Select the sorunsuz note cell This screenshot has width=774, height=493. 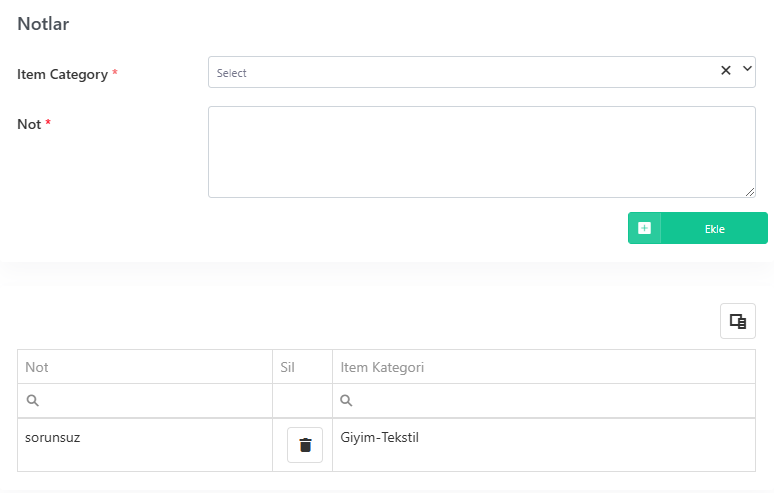pos(145,445)
